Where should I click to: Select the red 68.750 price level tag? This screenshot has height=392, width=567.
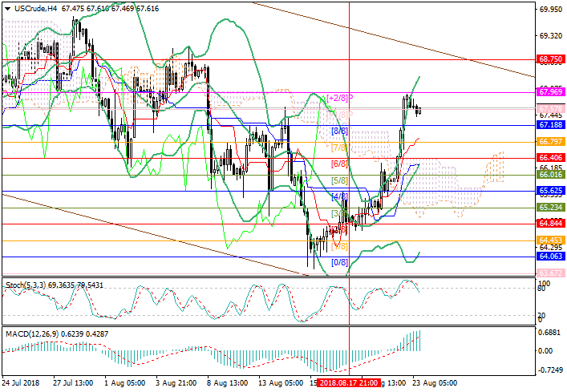click(x=549, y=60)
